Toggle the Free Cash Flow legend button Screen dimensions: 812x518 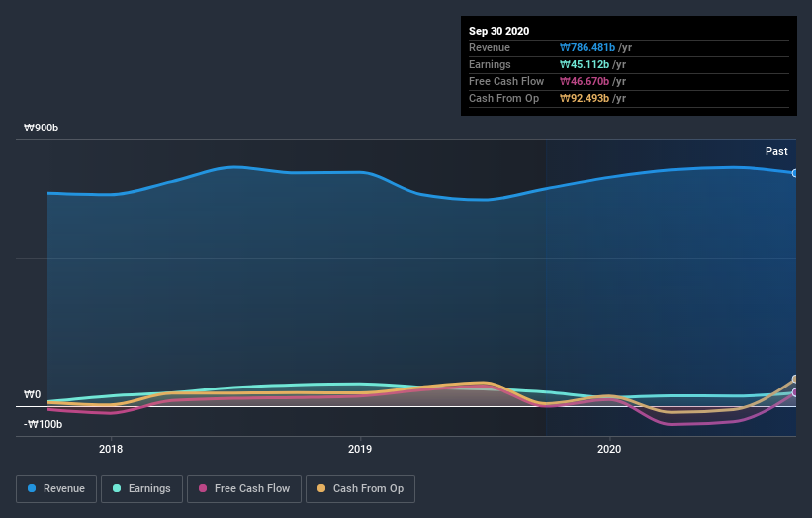pos(244,489)
